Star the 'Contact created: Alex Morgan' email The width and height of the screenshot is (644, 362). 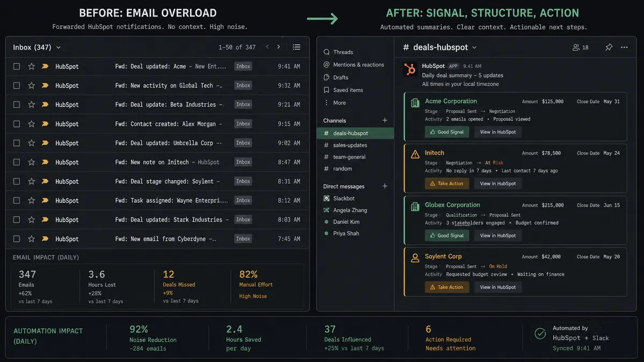[31, 124]
